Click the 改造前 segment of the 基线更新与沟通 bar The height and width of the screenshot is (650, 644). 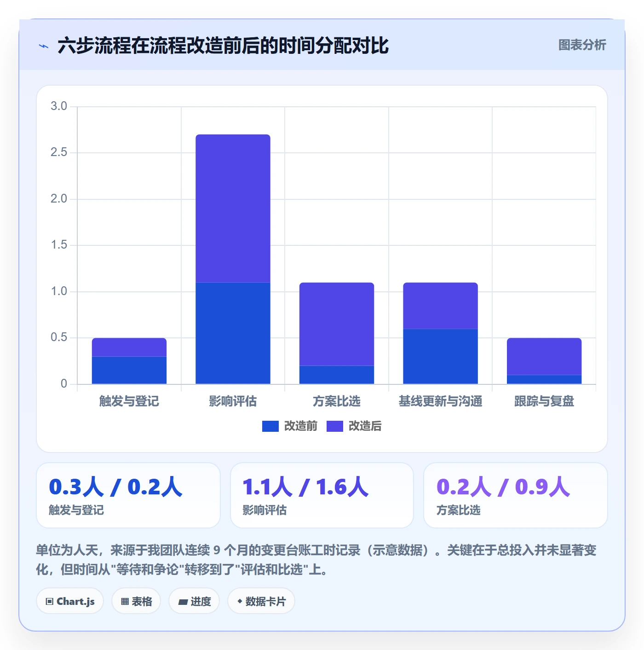click(x=441, y=356)
